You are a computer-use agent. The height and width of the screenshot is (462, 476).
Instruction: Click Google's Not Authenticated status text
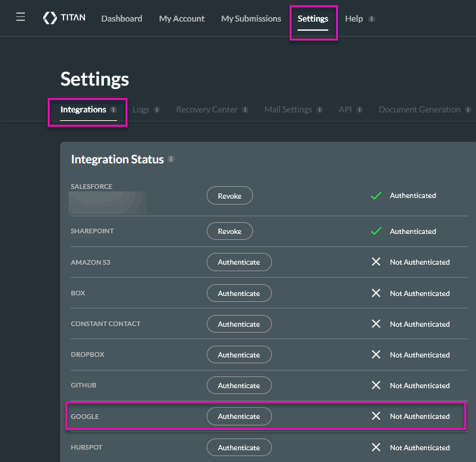click(420, 416)
